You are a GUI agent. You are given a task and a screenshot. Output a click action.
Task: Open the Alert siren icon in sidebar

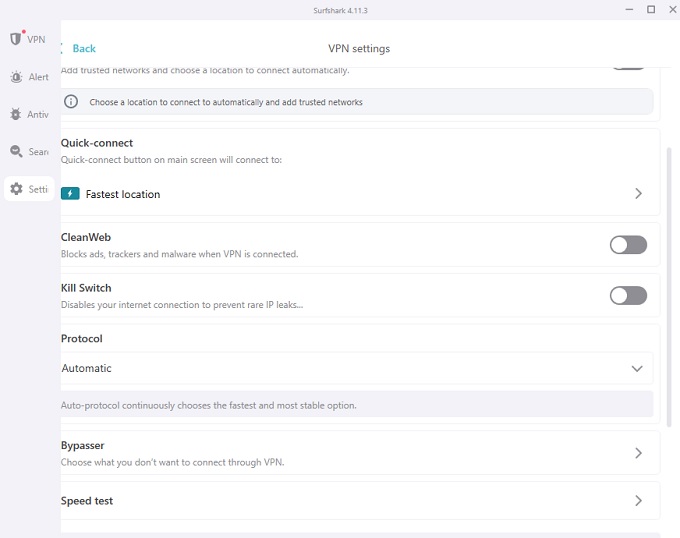(x=16, y=77)
